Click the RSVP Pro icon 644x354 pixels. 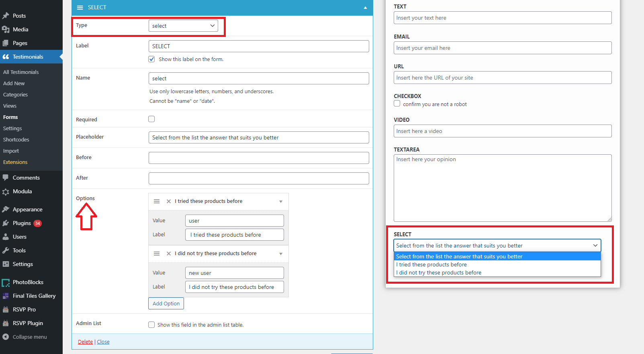pyautogui.click(x=6, y=309)
